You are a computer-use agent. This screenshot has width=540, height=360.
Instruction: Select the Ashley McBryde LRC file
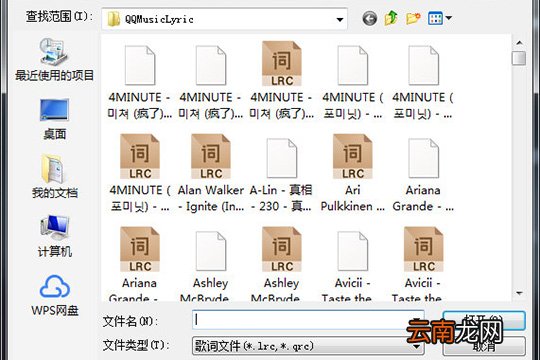point(281,264)
